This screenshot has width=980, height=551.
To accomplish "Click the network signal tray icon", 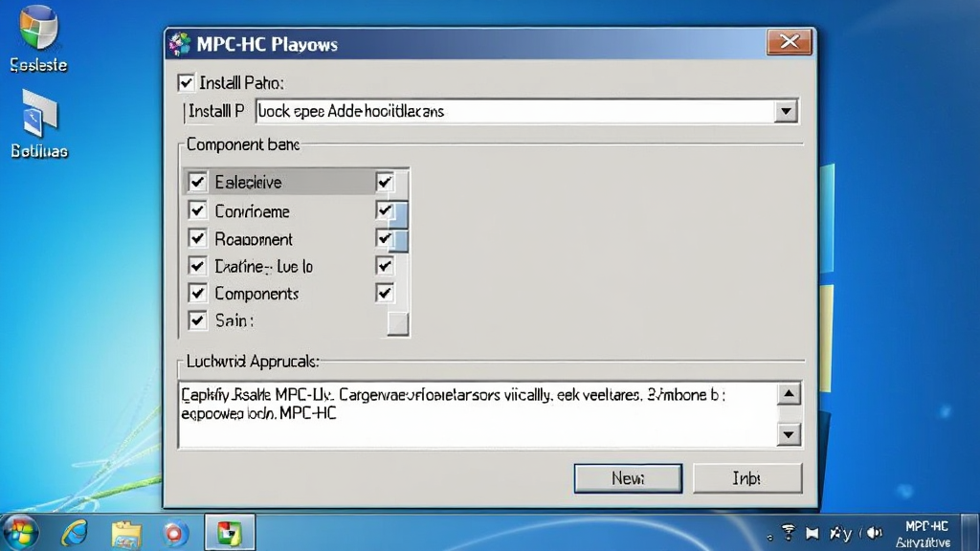I will pos(789,532).
